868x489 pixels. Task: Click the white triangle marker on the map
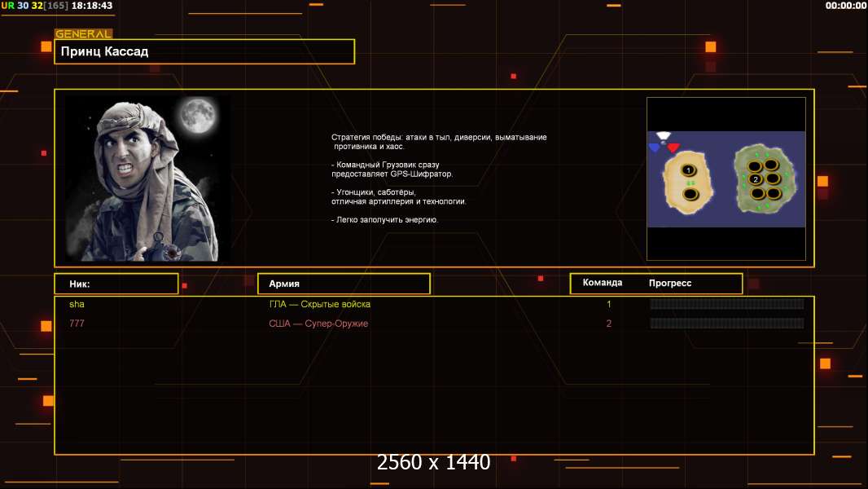coord(664,136)
